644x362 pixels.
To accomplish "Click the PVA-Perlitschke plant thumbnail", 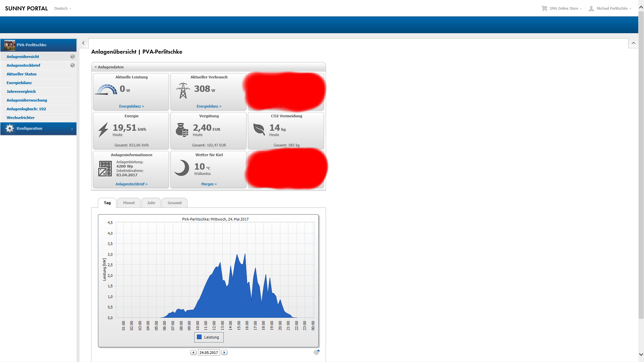I will click(10, 45).
